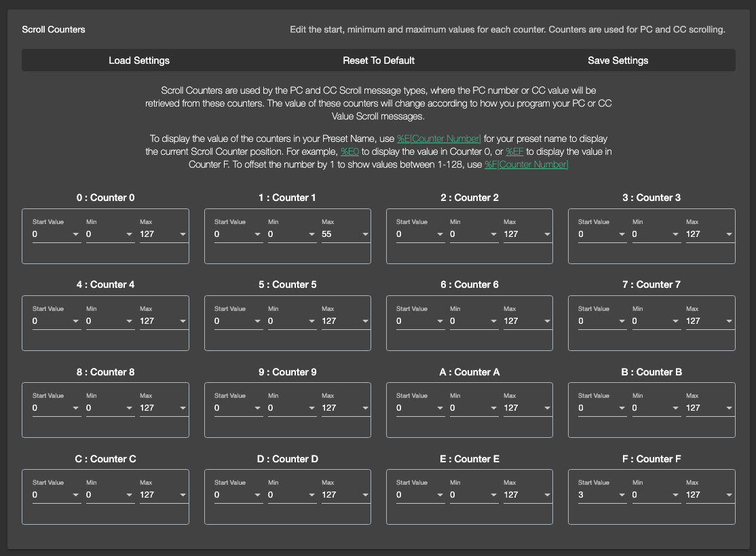Open Counter 2 Min dropdown

coord(474,234)
